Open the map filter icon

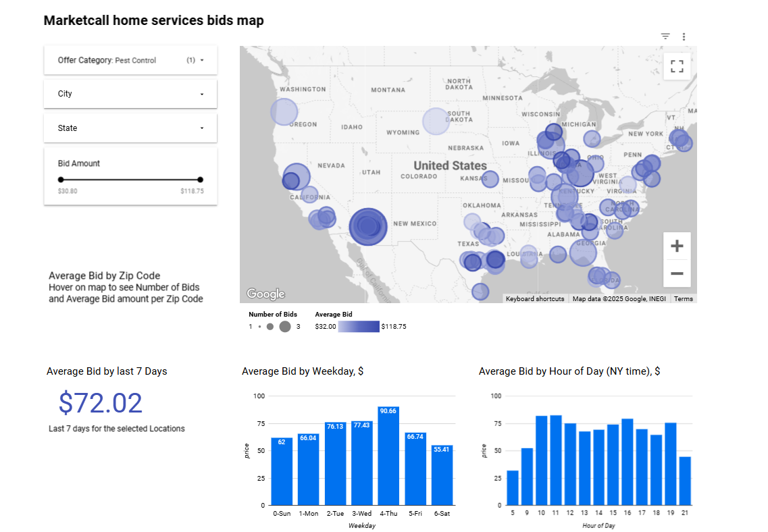[665, 36]
